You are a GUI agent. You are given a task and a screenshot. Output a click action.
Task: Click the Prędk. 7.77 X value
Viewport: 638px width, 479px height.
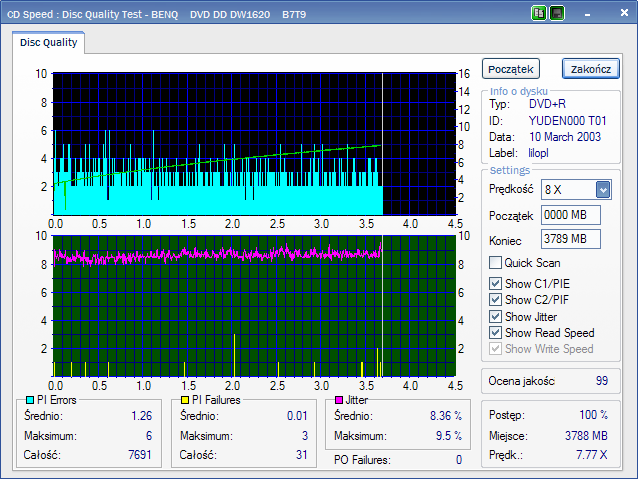[x=591, y=455]
